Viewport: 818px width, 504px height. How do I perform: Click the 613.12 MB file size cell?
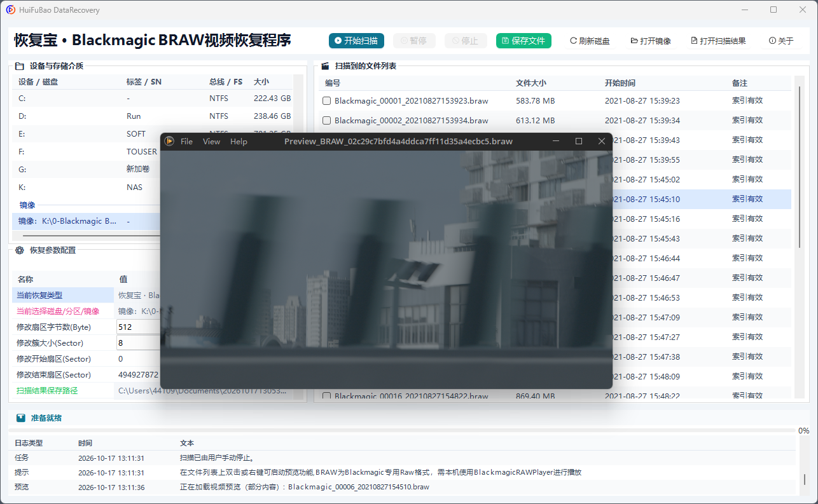535,121
